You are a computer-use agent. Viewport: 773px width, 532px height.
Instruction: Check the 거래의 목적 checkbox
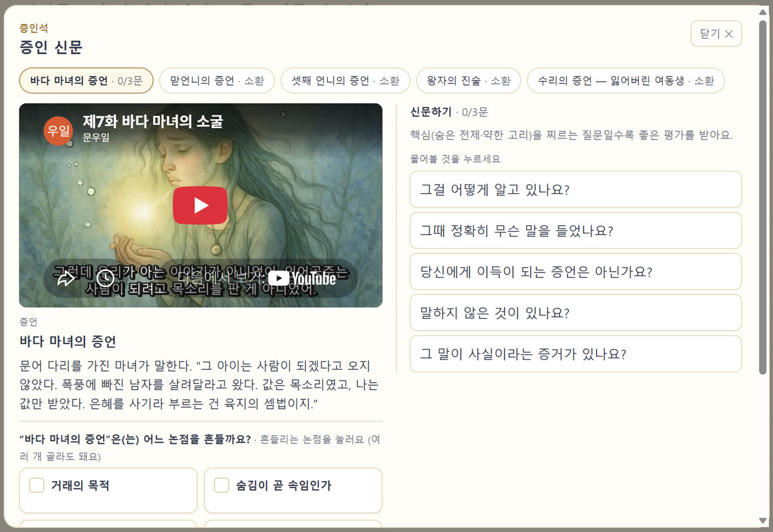pos(37,485)
